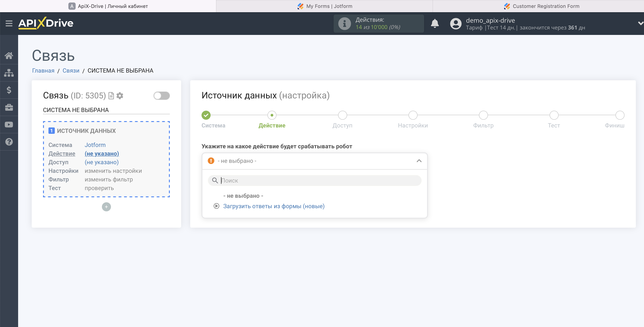
Task: Select Загрузить ответы из формы (новые)
Action: [x=274, y=206]
